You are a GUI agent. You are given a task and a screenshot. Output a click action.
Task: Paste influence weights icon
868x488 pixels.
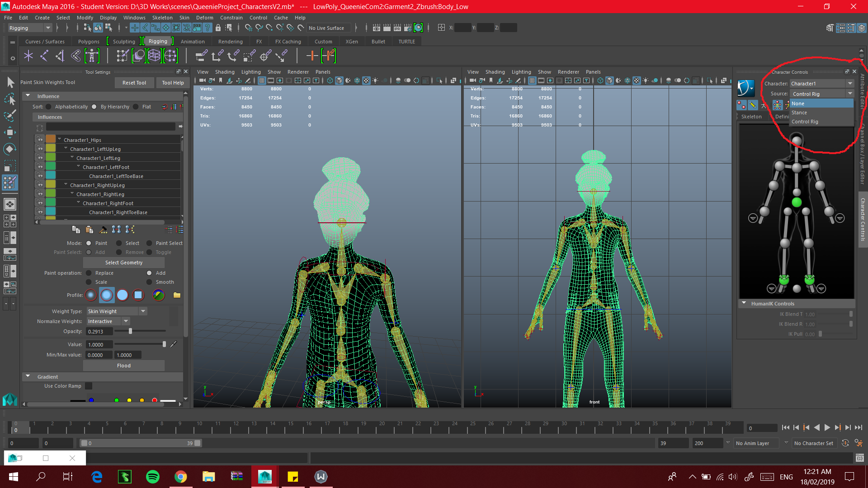89,230
